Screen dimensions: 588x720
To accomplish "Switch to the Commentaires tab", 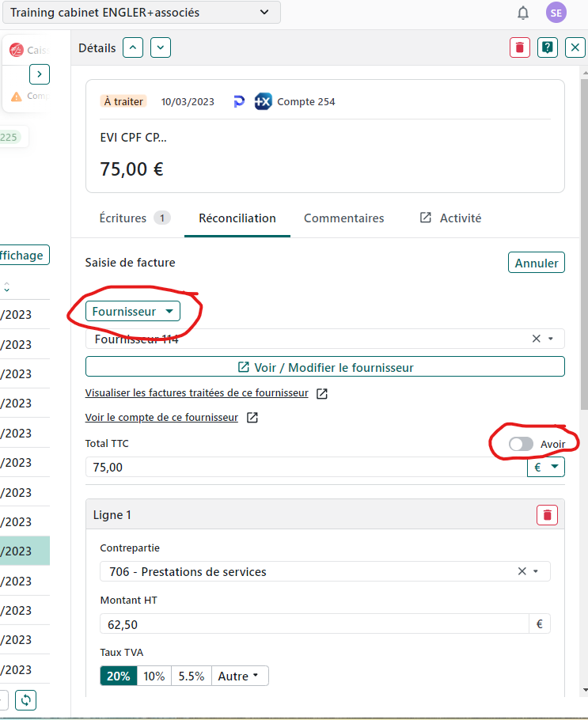I will (x=343, y=218).
